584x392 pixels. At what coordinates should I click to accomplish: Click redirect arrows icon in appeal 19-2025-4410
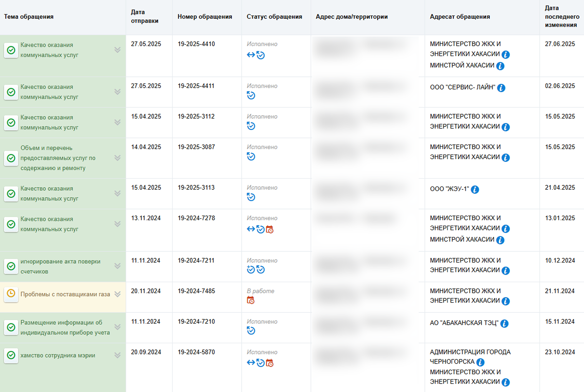[251, 55]
